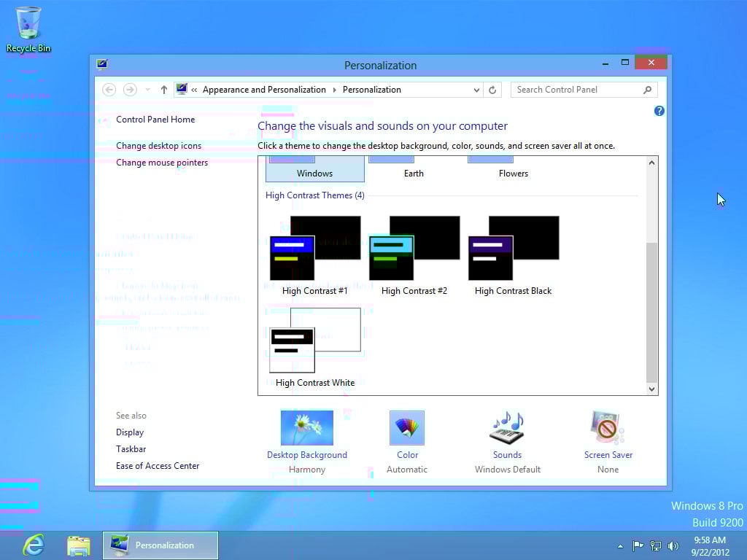The image size is (747, 560).
Task: Open the volume speaker tray icon
Action: (x=673, y=545)
